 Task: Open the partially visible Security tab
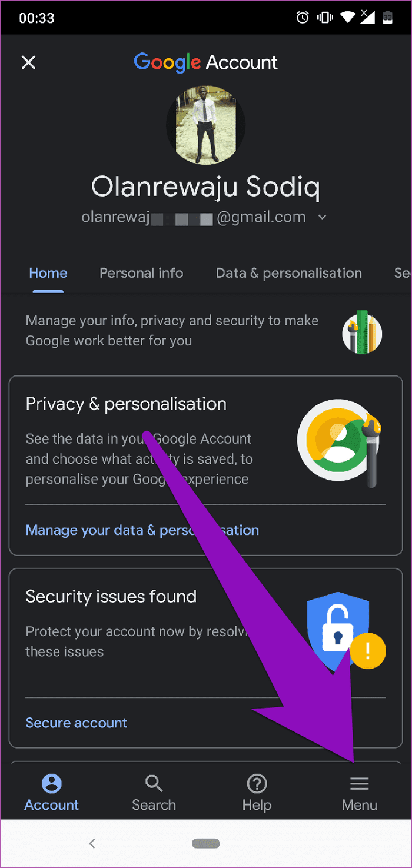click(403, 273)
